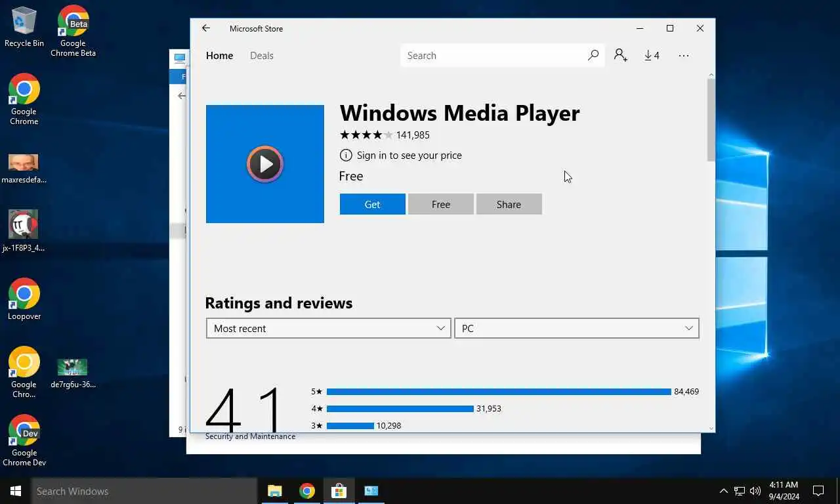Click Sign in to see your price
This screenshot has height=504, width=840.
tap(409, 156)
